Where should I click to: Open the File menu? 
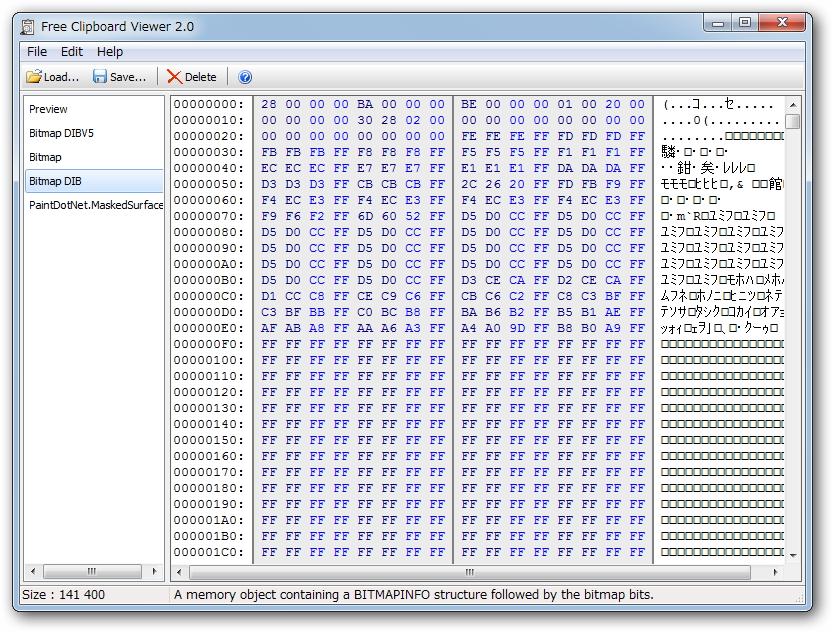tap(37, 51)
